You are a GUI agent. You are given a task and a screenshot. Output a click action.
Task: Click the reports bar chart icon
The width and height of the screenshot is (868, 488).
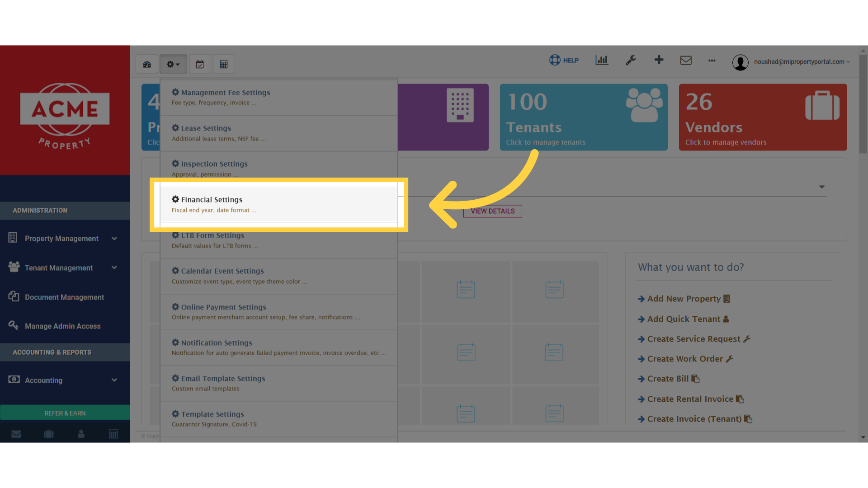coord(602,60)
